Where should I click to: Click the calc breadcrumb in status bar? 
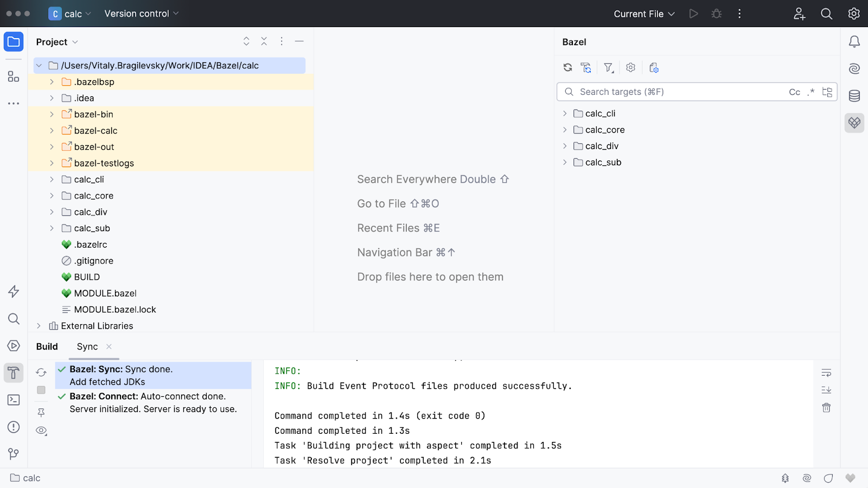click(25, 478)
